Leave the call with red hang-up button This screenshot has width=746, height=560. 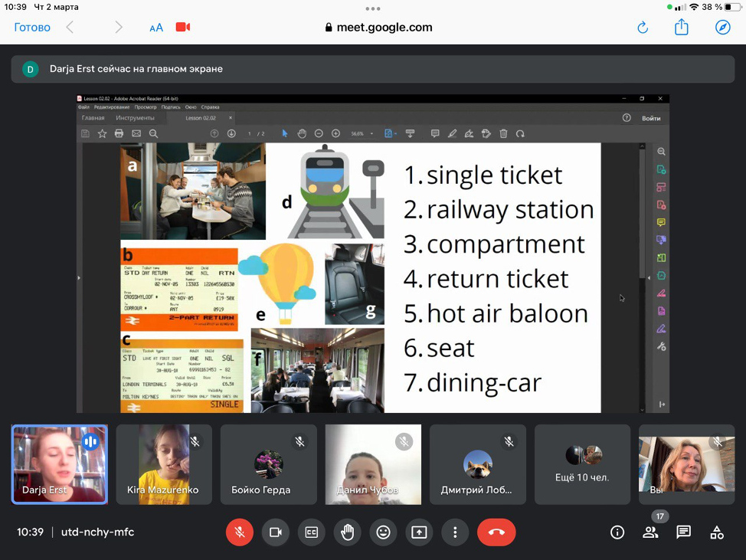pos(496,532)
